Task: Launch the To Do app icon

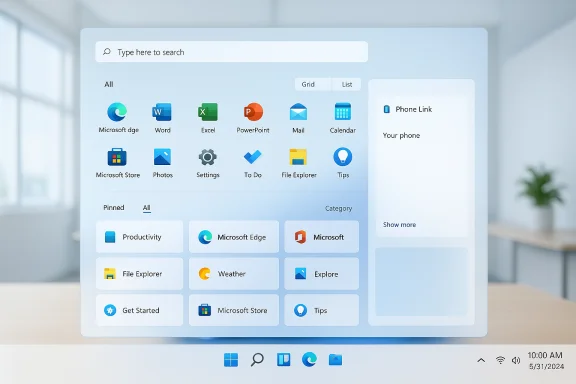Action: click(253, 157)
